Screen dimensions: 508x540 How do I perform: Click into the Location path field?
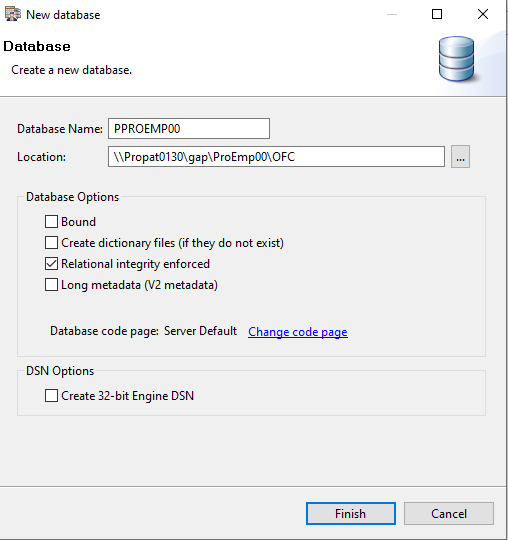click(x=276, y=157)
